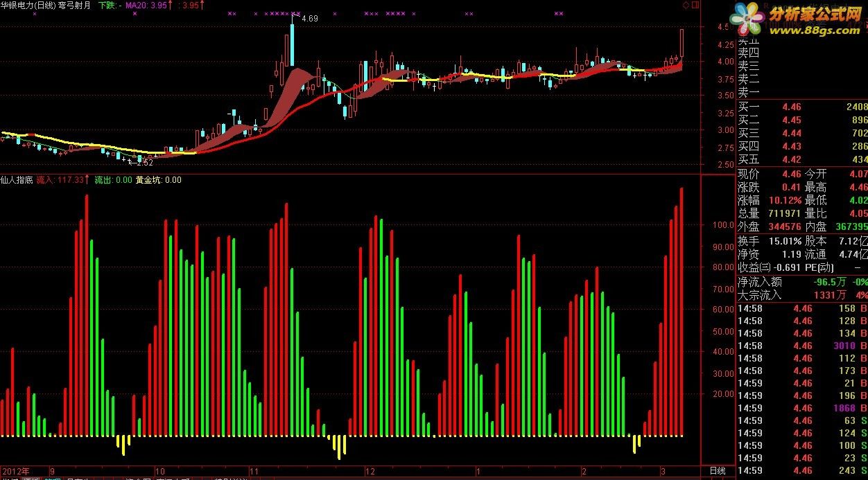The height and width of the screenshot is (480, 868).
Task: Select the 卖一 order book row
Action: [801, 93]
